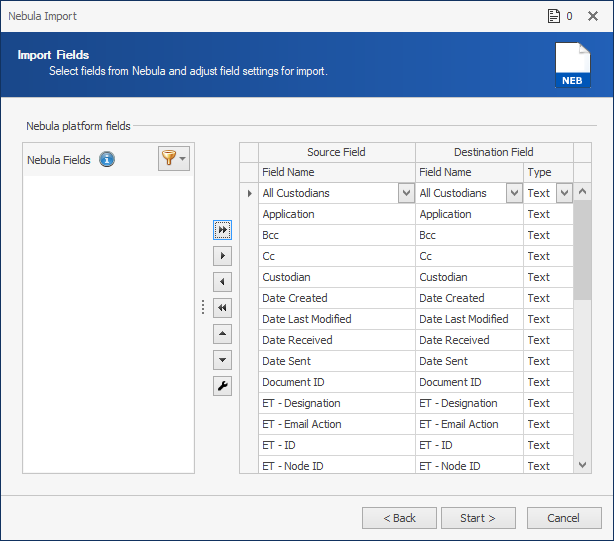Image resolution: width=614 pixels, height=541 pixels.
Task: Select source Date Last Modified cell
Action: click(x=337, y=319)
